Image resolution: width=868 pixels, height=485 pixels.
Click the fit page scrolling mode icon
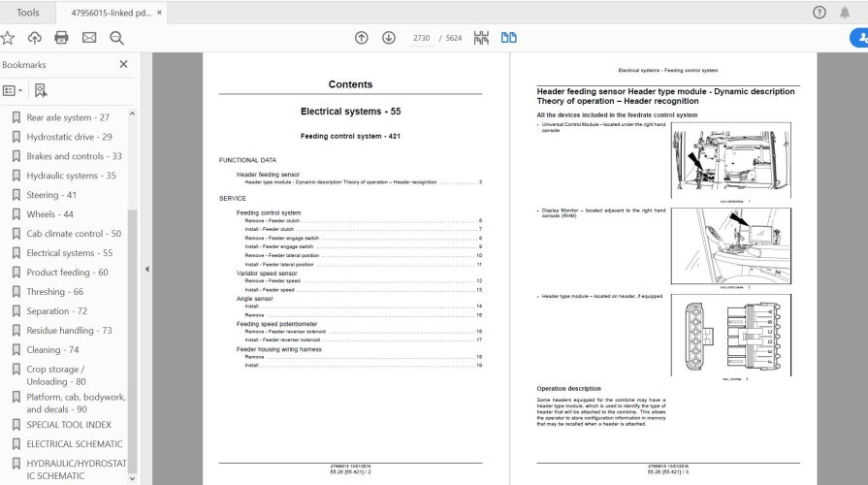[481, 38]
